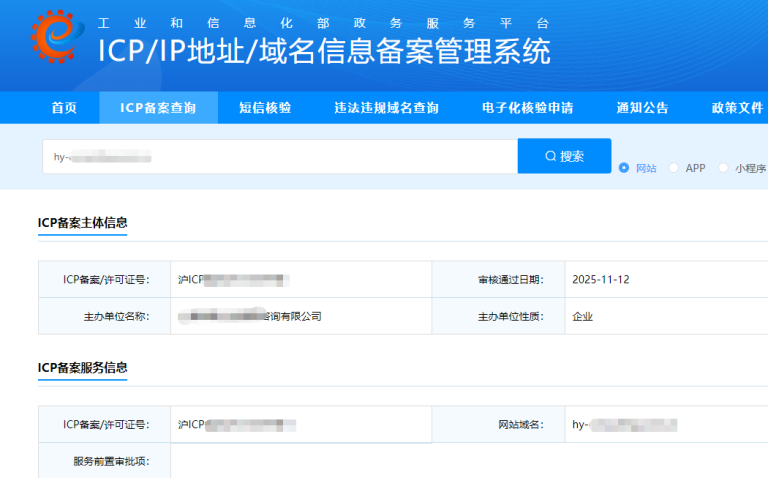
Task: Select the 电子化核验申请 menu item
Action: 527,108
